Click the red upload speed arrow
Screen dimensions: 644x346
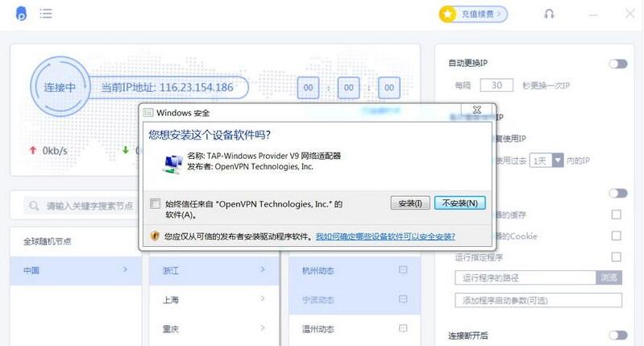(x=33, y=150)
